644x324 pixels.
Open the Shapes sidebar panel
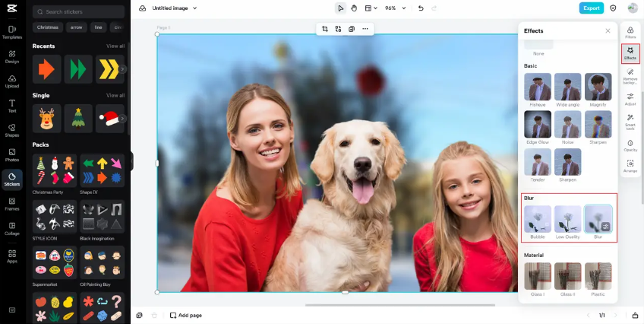(x=12, y=130)
